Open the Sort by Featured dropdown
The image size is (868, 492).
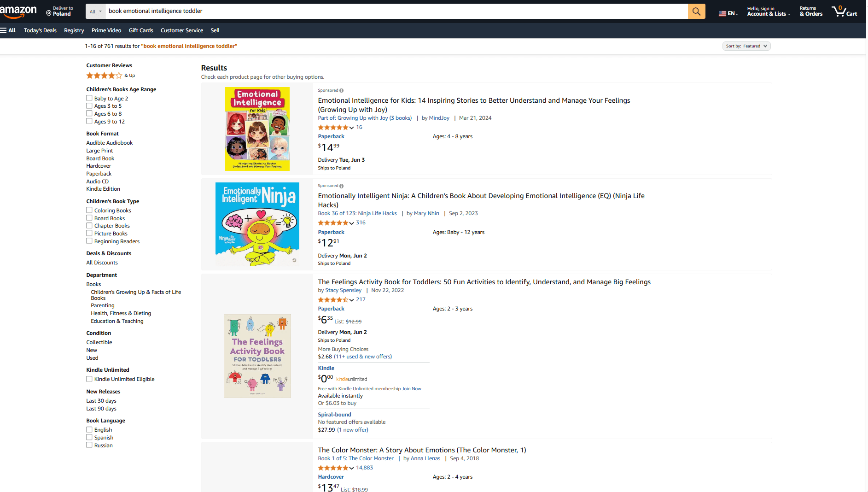pos(746,46)
